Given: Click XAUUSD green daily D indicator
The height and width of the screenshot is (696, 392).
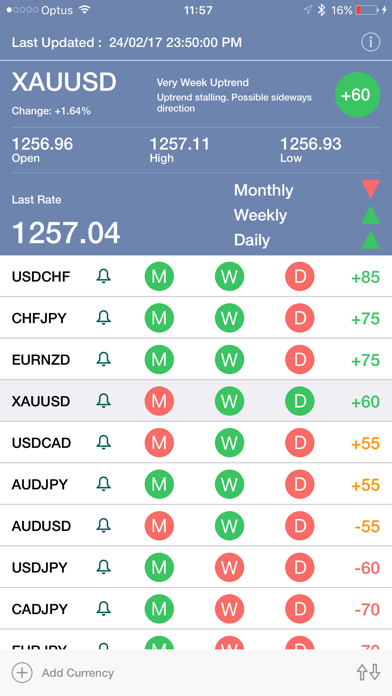Looking at the screenshot, I should tap(300, 401).
